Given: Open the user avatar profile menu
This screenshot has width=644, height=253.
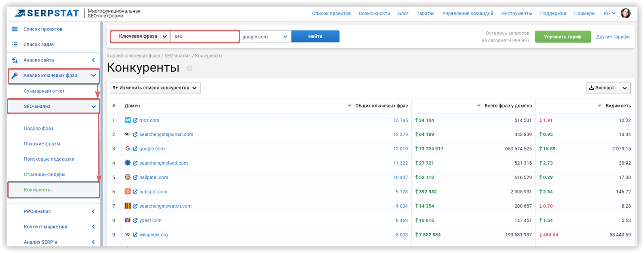Looking at the screenshot, I should (626, 13).
